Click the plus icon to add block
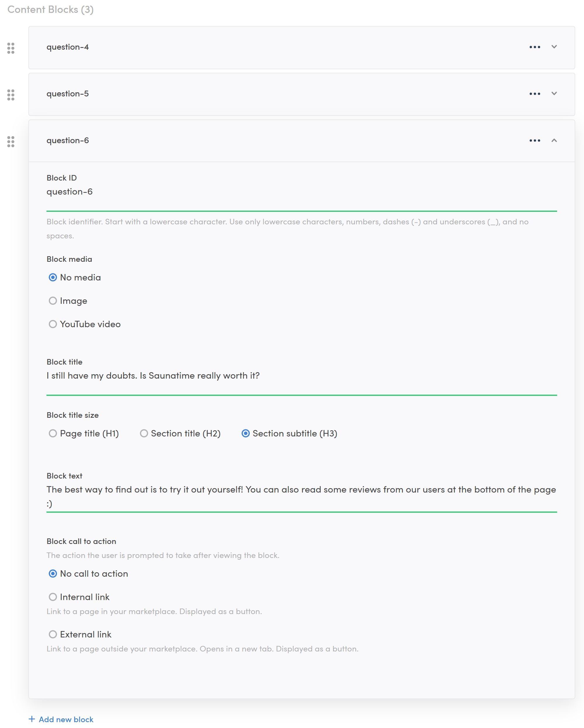Screen dimensions: 584x728 32,719
